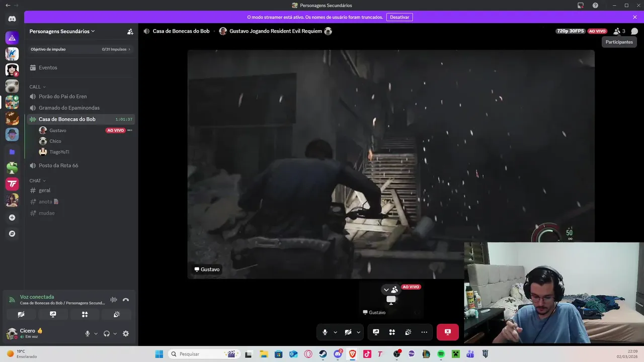644x362 pixels.
Task: Launch activities icon in bottom call bar
Action: (x=392, y=332)
